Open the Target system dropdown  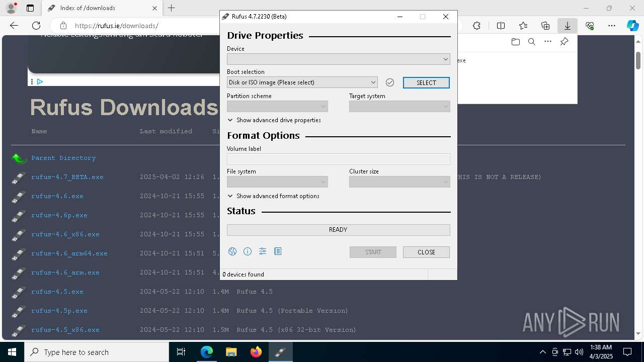399,107
